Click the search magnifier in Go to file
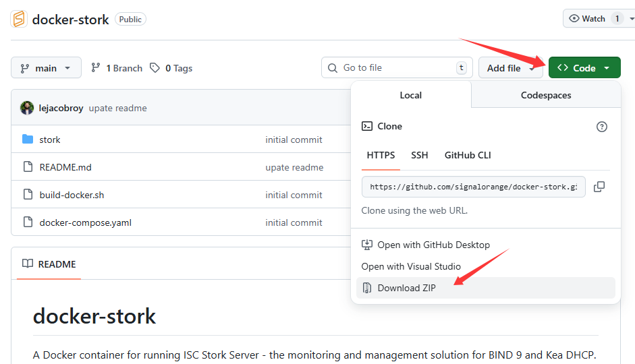This screenshot has width=635, height=364. (x=333, y=68)
